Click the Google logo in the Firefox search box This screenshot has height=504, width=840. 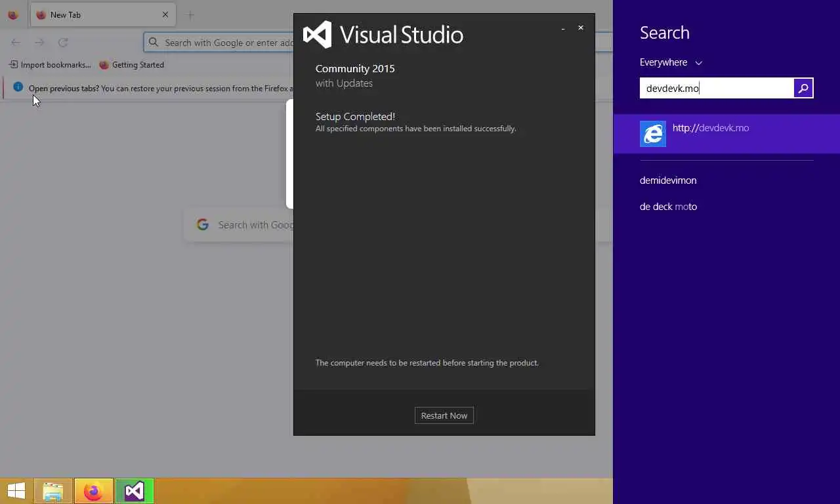point(203,225)
